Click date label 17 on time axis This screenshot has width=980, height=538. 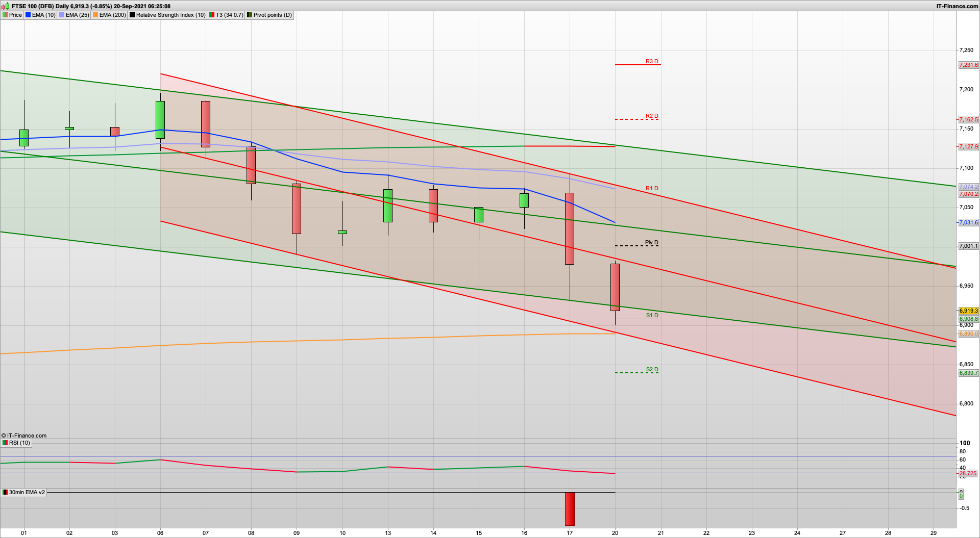point(570,533)
